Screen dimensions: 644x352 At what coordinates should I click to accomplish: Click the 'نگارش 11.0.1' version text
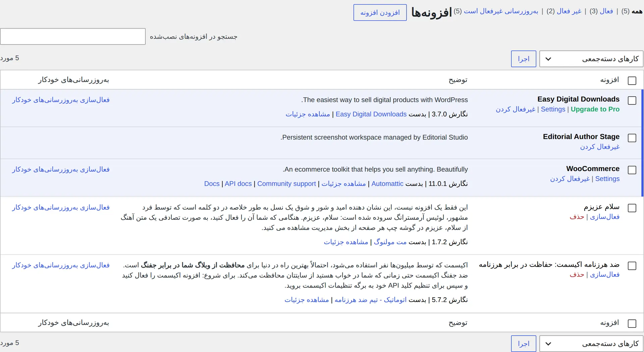tap(448, 184)
